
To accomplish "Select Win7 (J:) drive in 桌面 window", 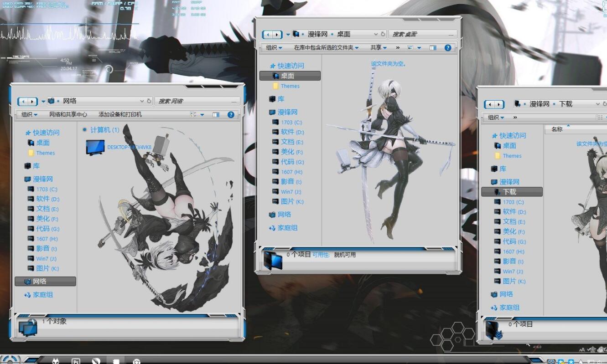I will [x=286, y=192].
